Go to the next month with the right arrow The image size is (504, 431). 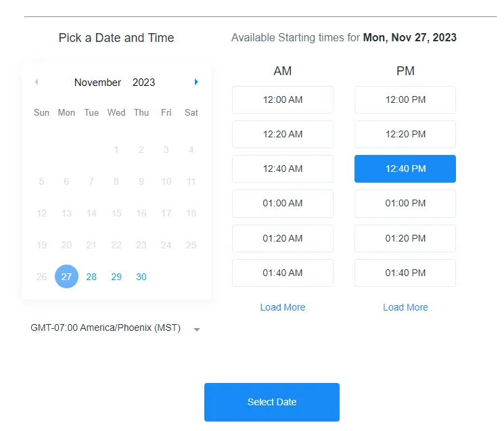click(196, 82)
